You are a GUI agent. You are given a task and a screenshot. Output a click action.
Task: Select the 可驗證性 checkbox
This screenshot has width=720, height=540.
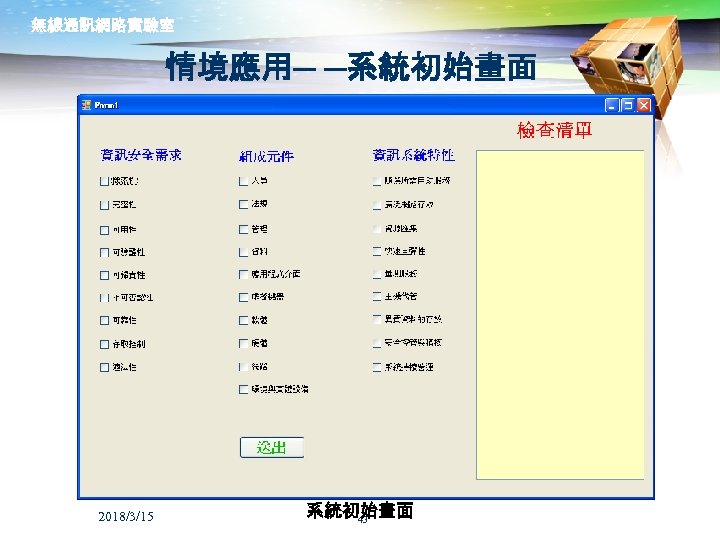[x=104, y=253]
